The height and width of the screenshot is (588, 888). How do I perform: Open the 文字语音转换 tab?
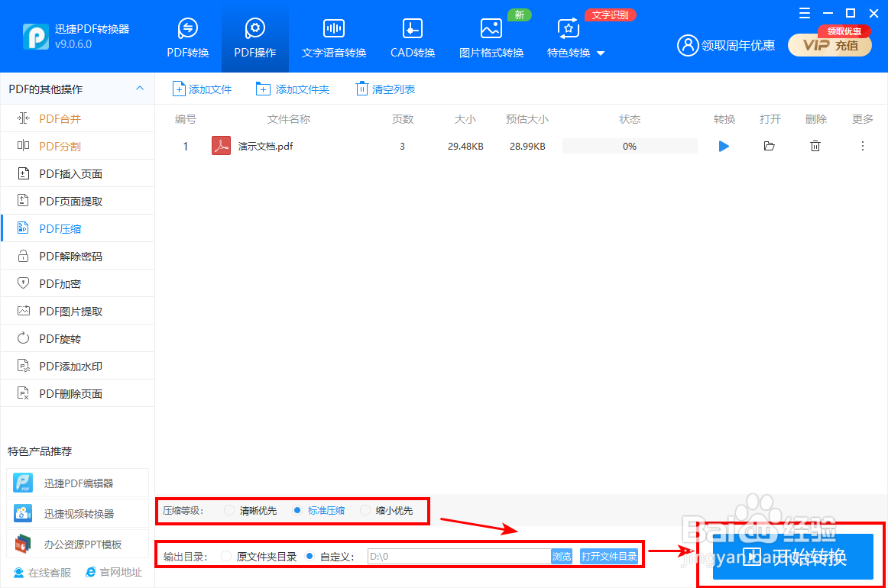pyautogui.click(x=333, y=38)
